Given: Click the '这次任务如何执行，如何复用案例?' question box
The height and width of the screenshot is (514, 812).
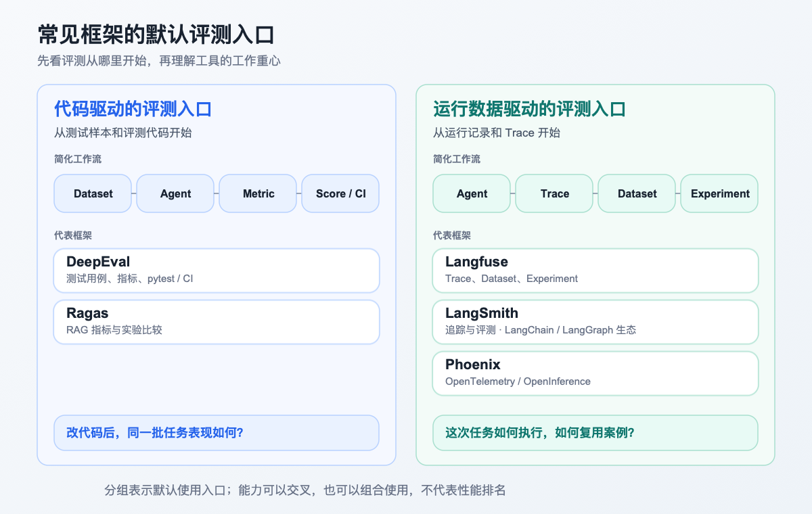Looking at the screenshot, I should (595, 433).
